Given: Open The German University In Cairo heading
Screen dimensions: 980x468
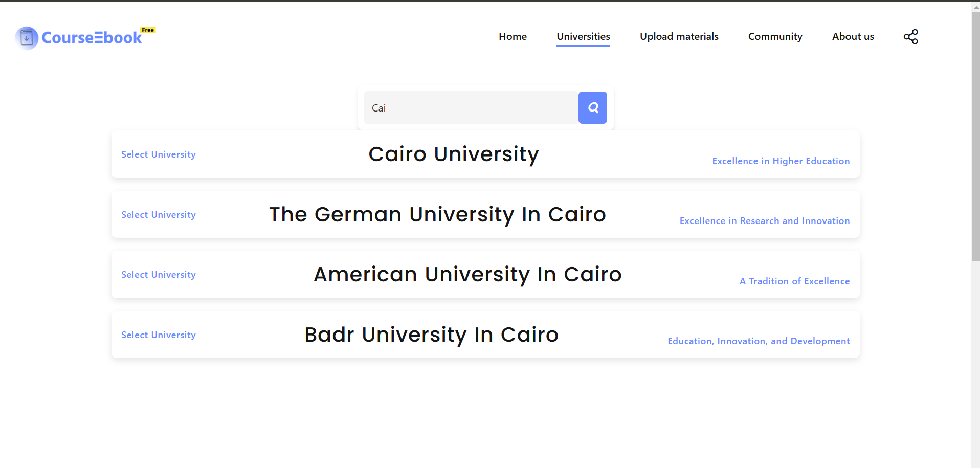Looking at the screenshot, I should (437, 215).
